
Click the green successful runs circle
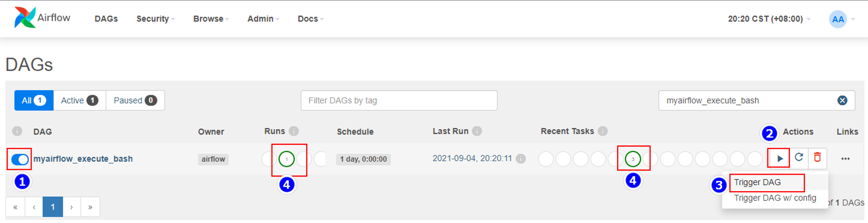coord(286,159)
